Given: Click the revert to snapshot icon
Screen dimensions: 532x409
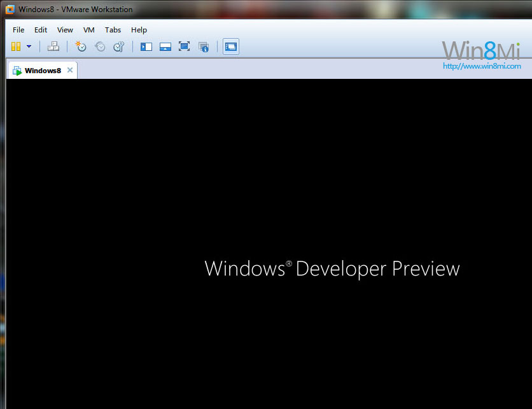Looking at the screenshot, I should point(100,46).
